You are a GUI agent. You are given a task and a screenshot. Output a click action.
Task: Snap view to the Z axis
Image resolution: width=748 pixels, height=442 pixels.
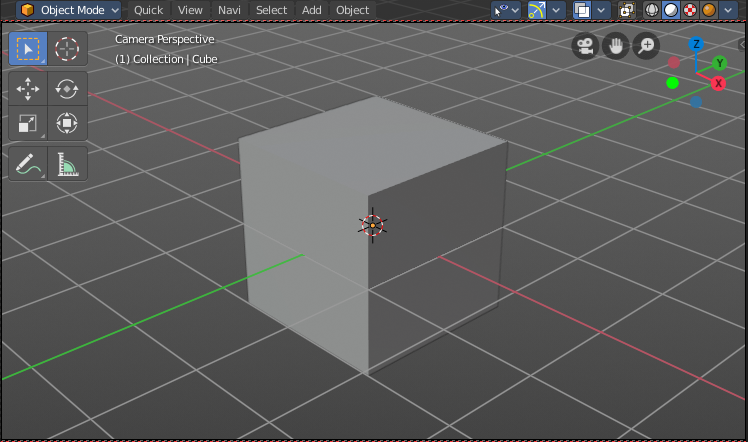(x=696, y=44)
